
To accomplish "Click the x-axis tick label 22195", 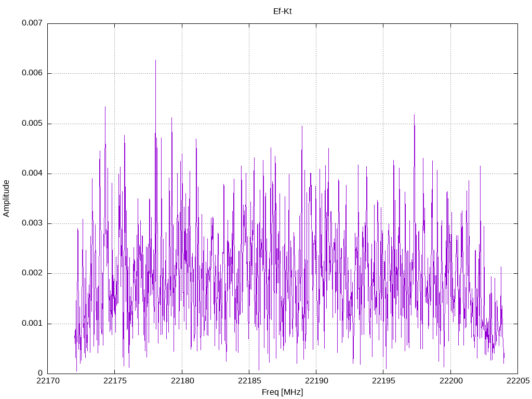I will click(384, 381).
